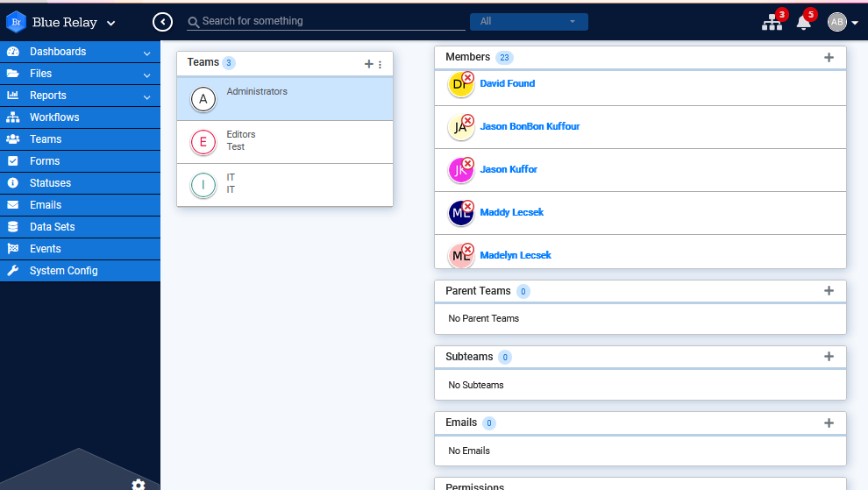This screenshot has height=490, width=868.
Task: Click the search magnifier icon
Action: click(193, 22)
